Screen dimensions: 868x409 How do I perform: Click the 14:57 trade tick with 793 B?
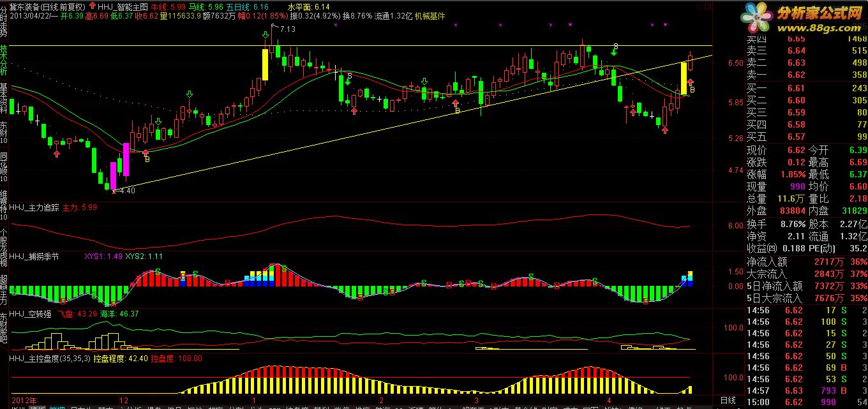tap(807, 390)
